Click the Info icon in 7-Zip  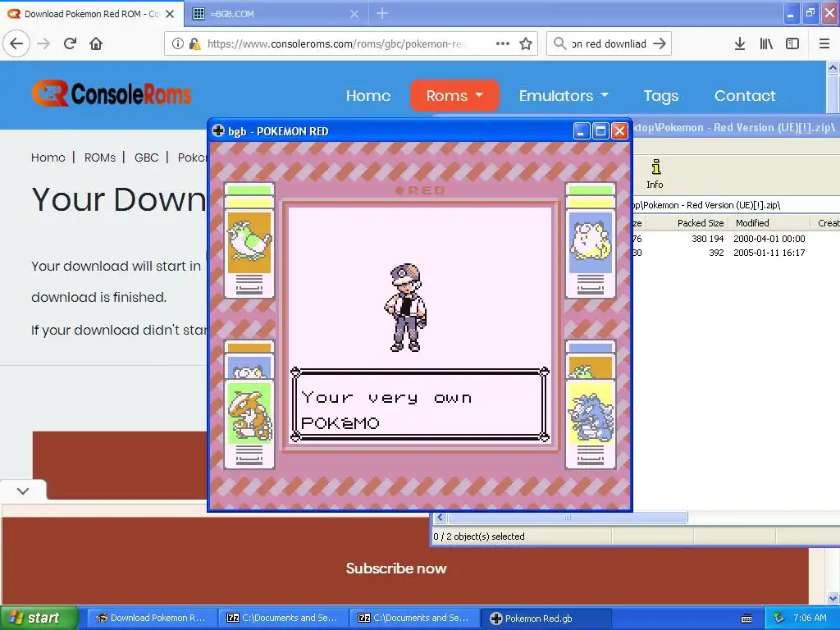click(655, 174)
